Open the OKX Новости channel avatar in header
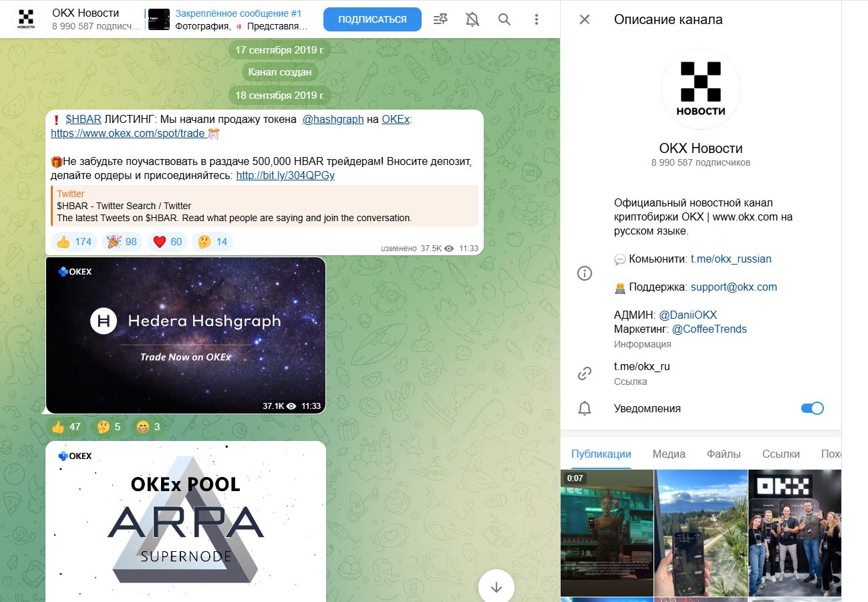The width and height of the screenshot is (868, 602). pos(25,19)
